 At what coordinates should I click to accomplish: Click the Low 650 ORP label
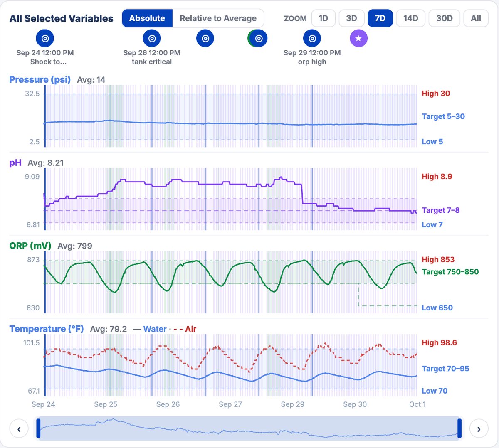(437, 308)
